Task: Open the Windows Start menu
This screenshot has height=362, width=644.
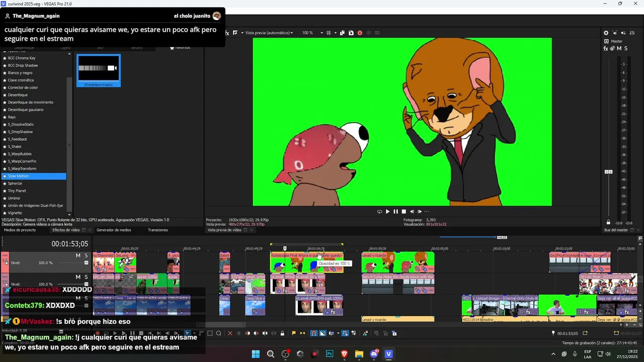Action: coord(256,354)
